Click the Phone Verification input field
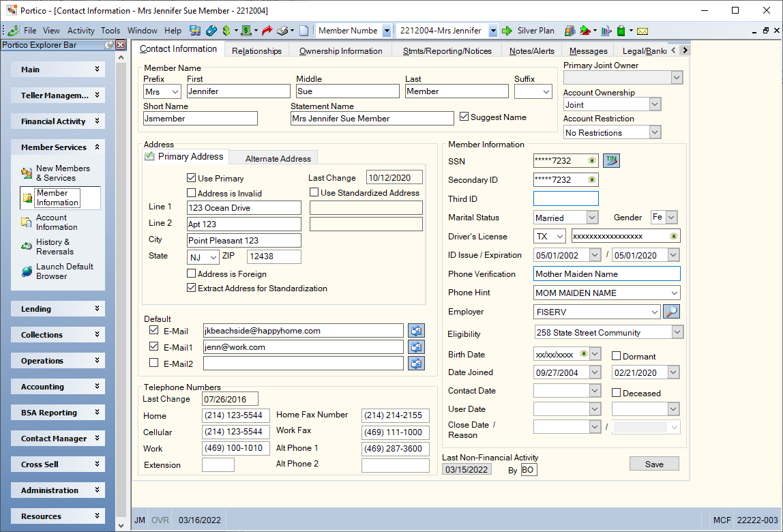This screenshot has height=532, width=783. 607,274
